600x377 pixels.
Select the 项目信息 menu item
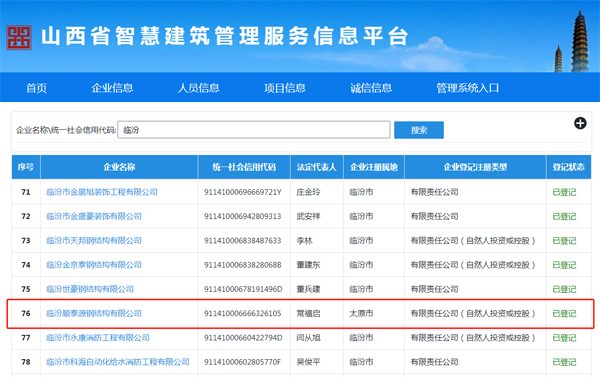pos(285,88)
